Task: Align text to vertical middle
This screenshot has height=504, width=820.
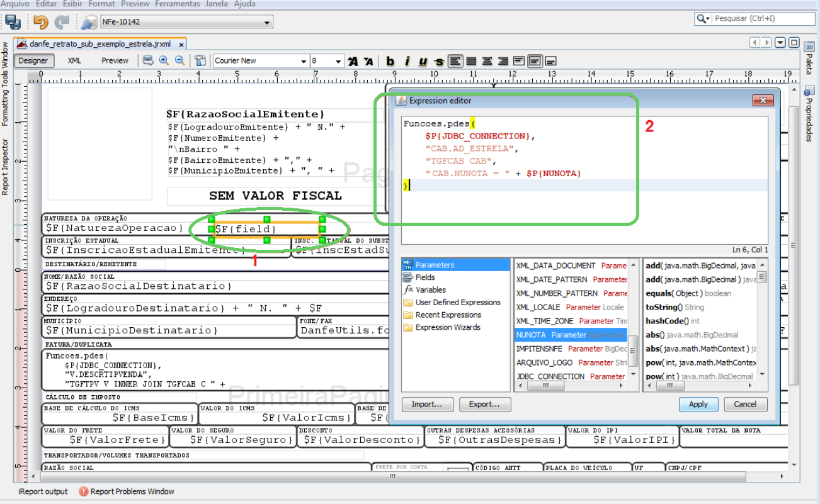Action: click(x=535, y=61)
